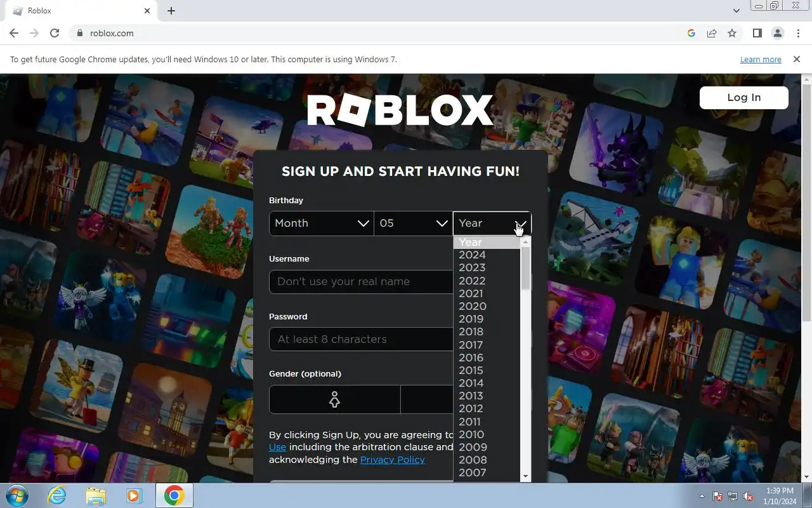812x508 pixels.
Task: Open the Terms of Use link
Action: pyautogui.click(x=277, y=447)
